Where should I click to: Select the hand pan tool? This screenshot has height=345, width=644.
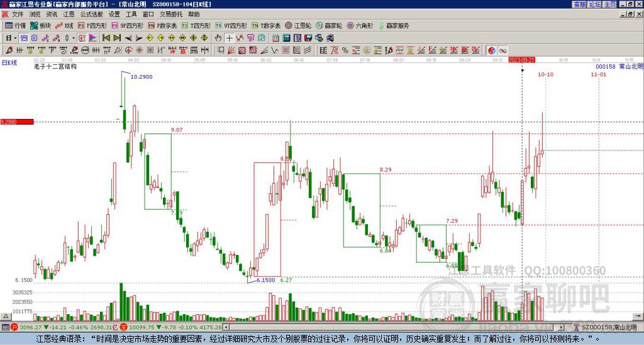coord(218,38)
